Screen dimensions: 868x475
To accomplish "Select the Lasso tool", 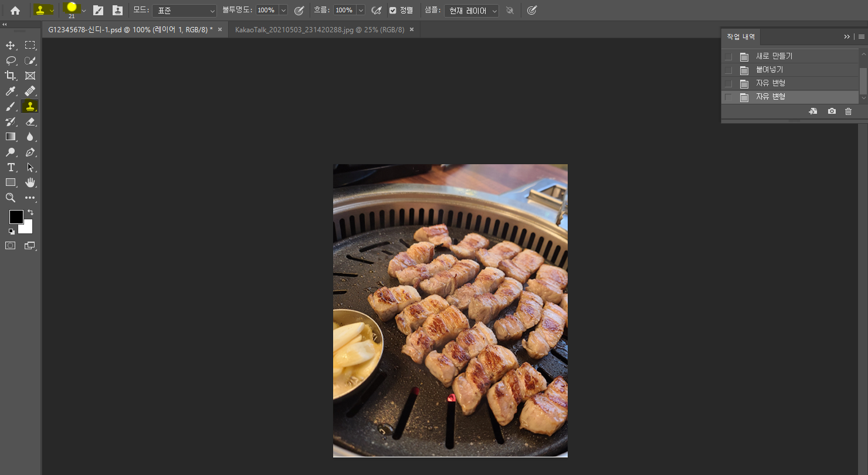I will [11, 60].
